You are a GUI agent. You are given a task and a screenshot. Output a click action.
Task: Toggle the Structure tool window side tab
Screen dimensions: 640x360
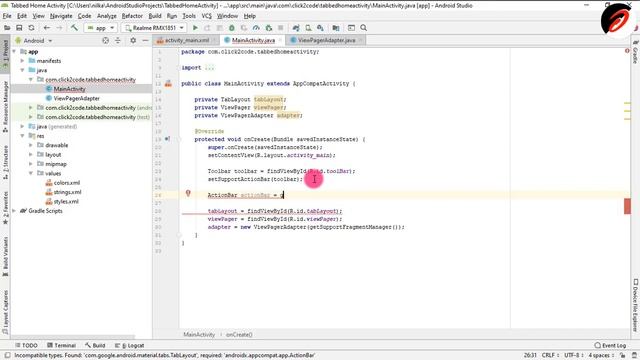click(5, 162)
